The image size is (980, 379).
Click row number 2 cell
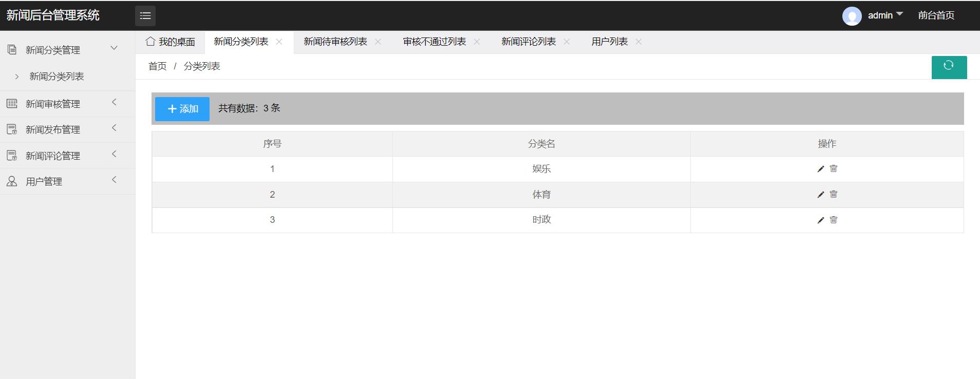pyautogui.click(x=272, y=195)
